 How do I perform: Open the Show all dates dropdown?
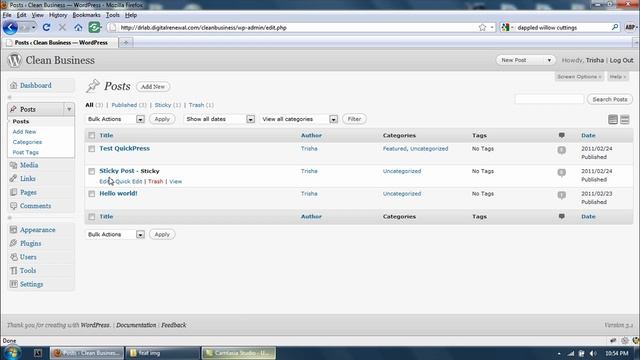pos(220,119)
